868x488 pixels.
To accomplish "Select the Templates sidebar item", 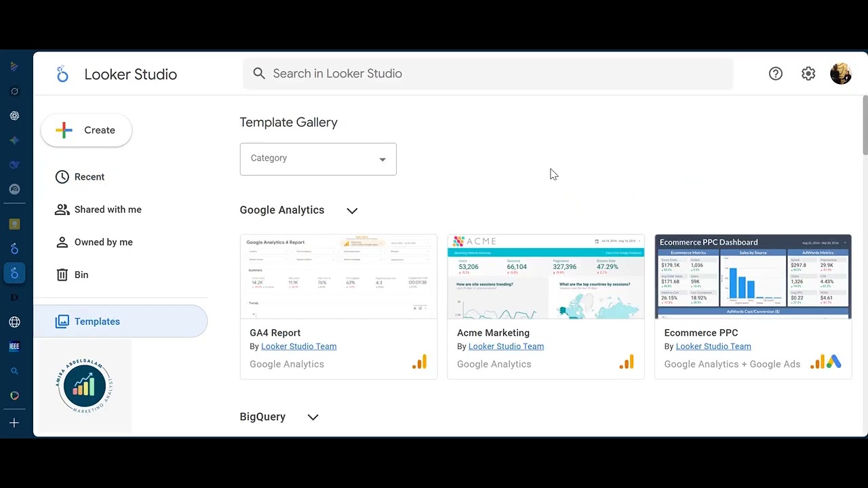I will coord(121,321).
